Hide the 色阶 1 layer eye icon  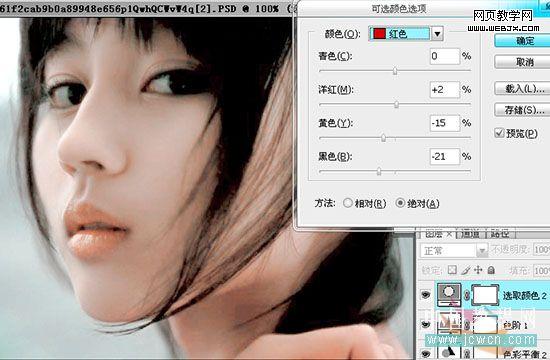pyautogui.click(x=426, y=325)
